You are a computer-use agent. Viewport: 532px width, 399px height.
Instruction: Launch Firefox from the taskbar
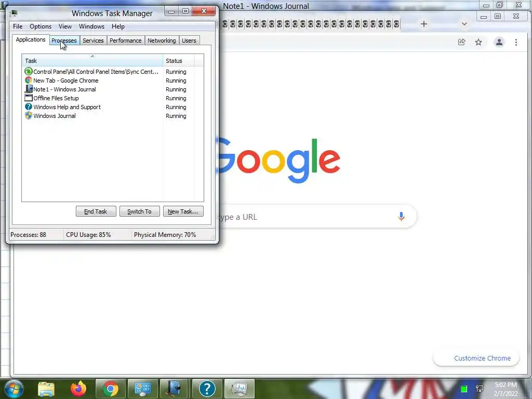point(78,389)
